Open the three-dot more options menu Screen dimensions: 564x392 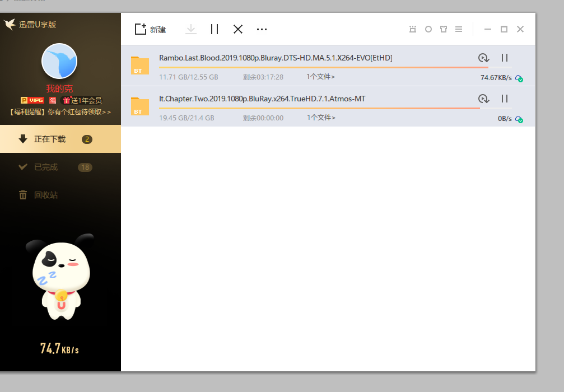262,29
